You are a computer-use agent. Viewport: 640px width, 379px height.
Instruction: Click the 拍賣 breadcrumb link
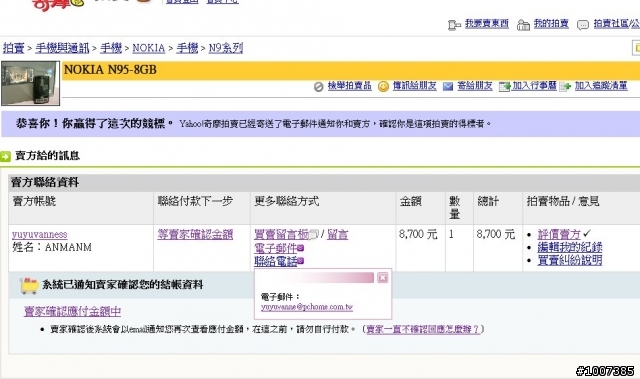click(x=13, y=48)
